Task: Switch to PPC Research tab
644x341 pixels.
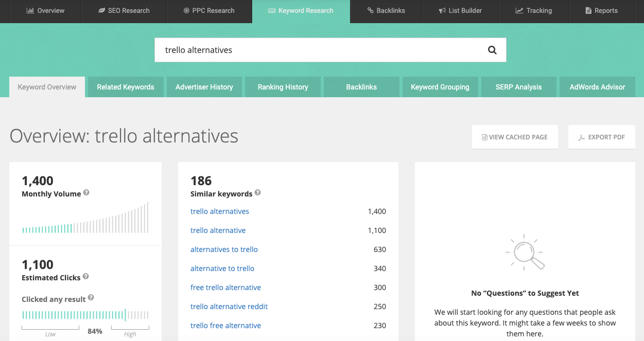Action: 210,11
